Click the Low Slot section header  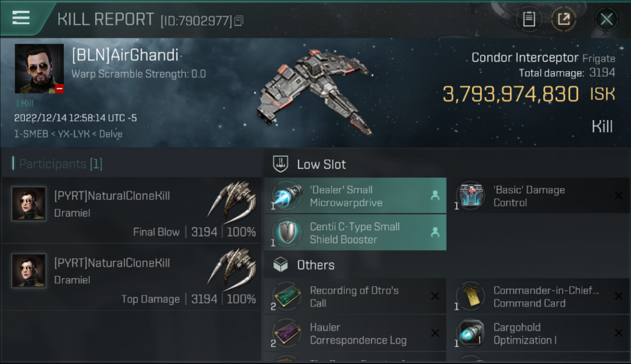pyautogui.click(x=321, y=164)
